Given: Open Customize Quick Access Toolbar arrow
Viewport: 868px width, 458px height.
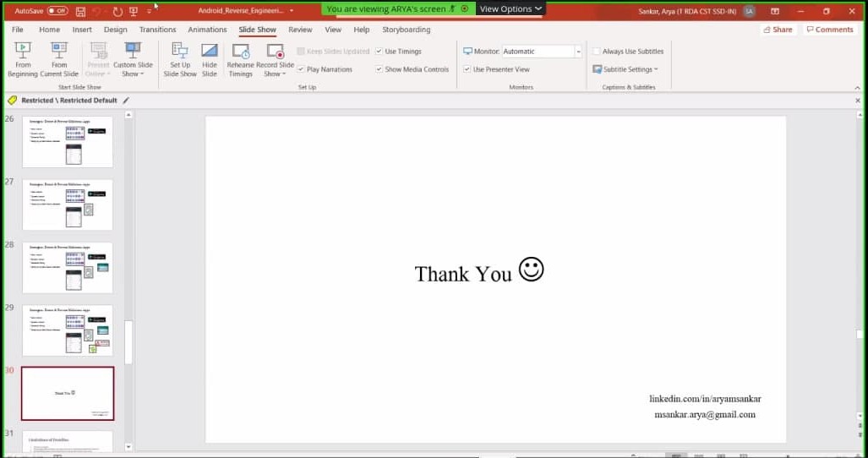Looking at the screenshot, I should coord(150,11).
